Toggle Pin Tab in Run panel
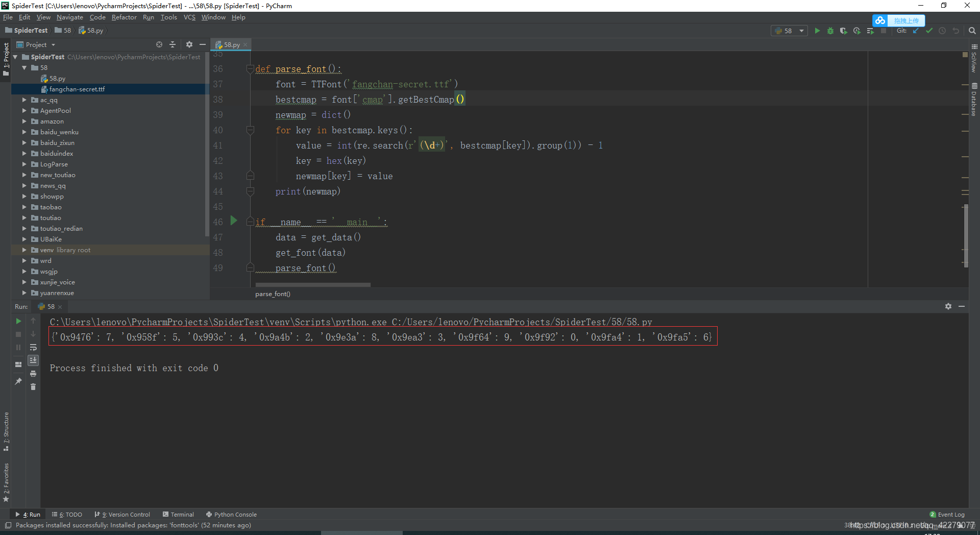 click(x=18, y=381)
